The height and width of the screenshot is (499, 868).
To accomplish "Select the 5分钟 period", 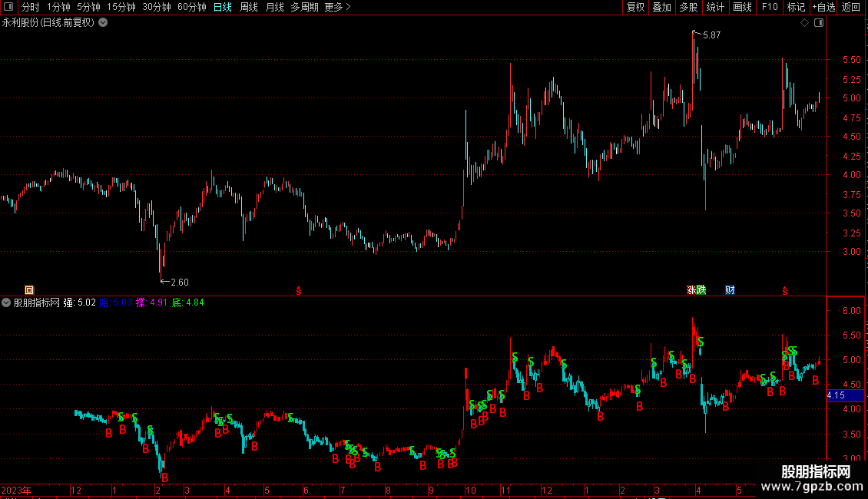I will pyautogui.click(x=88, y=7).
